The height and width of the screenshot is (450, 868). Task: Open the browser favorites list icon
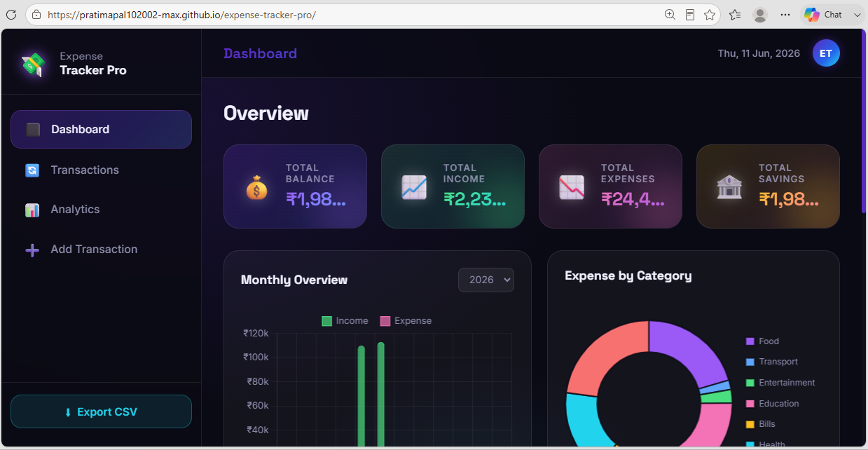coord(735,15)
